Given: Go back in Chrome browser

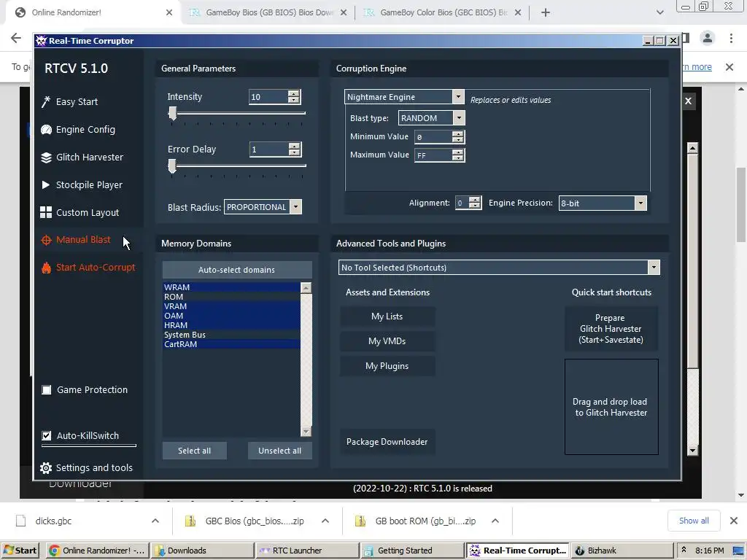Looking at the screenshot, I should pos(16,38).
